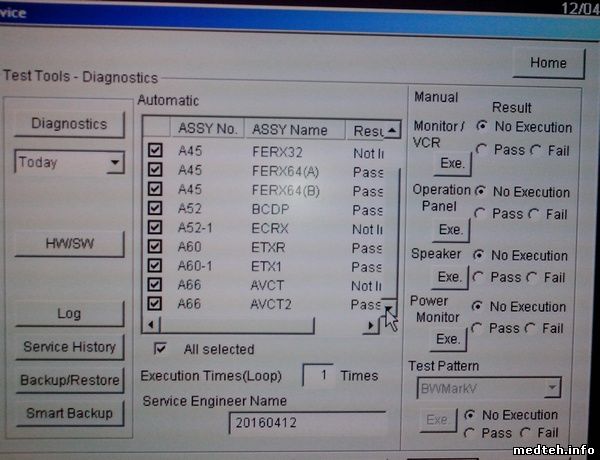600x460 pixels.
Task: Click the Home button
Action: click(547, 63)
